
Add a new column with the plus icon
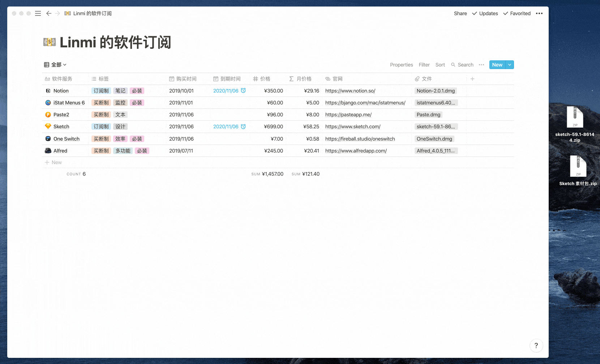(x=472, y=79)
